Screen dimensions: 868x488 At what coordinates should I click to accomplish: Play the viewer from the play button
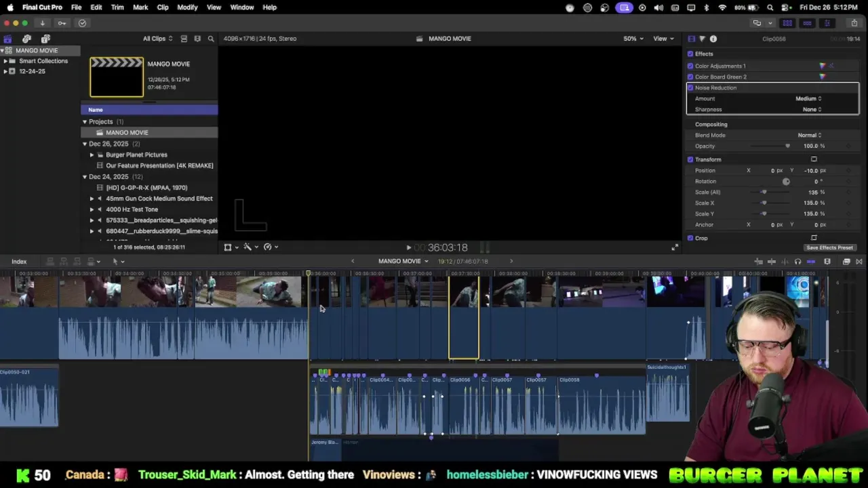click(408, 247)
